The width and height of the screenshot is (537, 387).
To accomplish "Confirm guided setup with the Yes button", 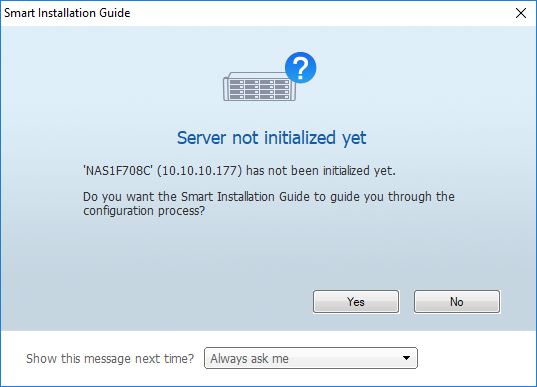I will click(356, 302).
